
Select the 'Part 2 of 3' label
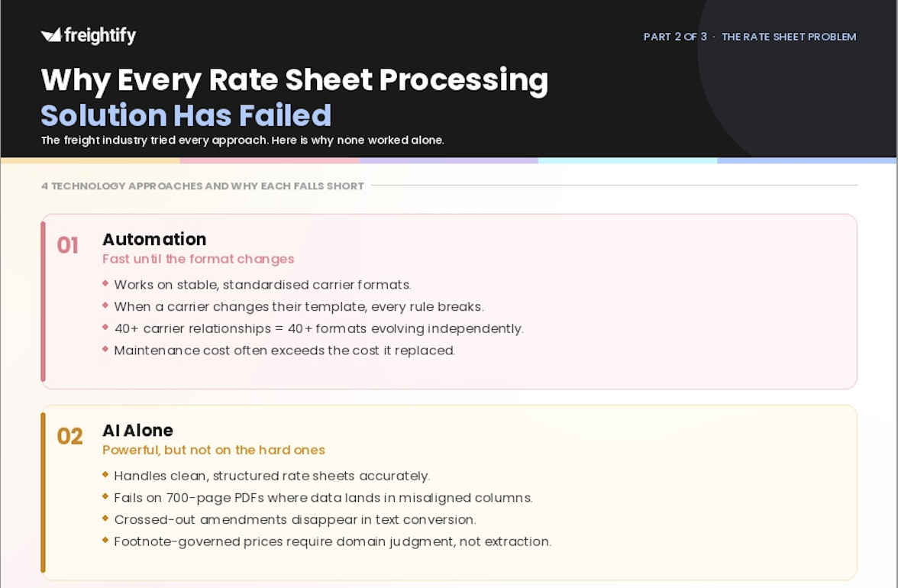[x=675, y=37]
